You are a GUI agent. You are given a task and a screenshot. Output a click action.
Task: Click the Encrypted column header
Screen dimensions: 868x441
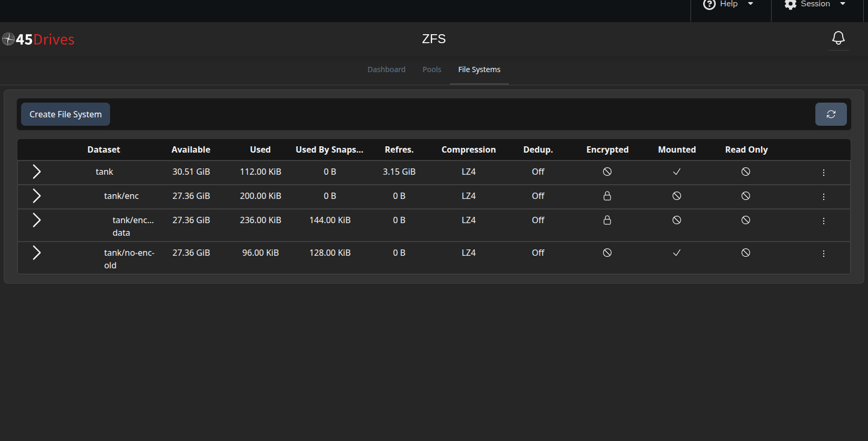(x=607, y=149)
